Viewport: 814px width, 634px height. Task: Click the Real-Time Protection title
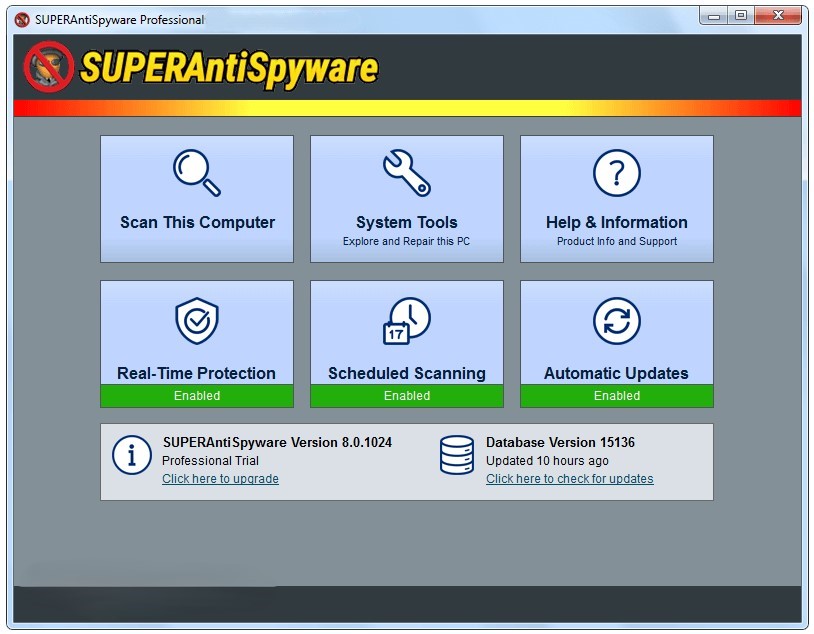(196, 373)
